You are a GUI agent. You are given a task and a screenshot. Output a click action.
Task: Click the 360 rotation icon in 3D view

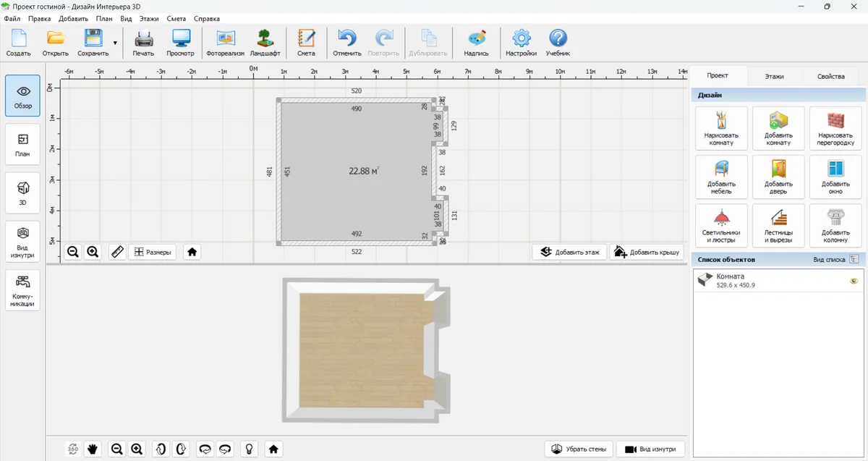pyautogui.click(x=73, y=449)
